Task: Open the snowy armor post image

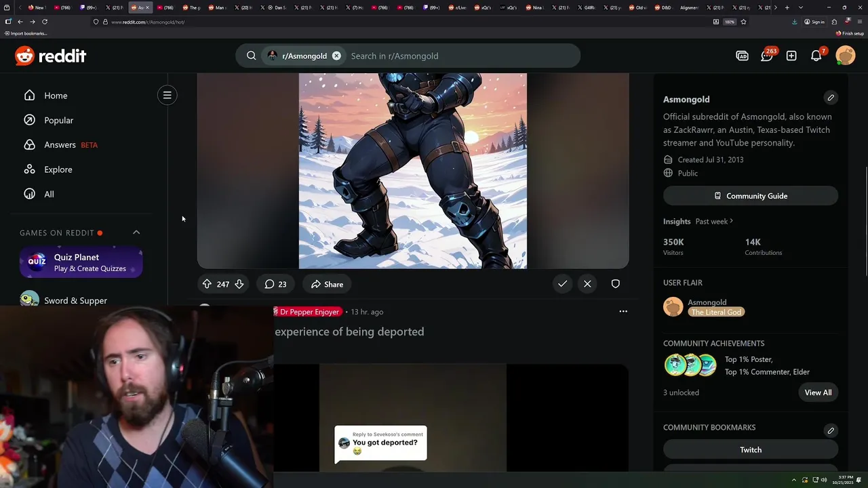Action: [413, 171]
